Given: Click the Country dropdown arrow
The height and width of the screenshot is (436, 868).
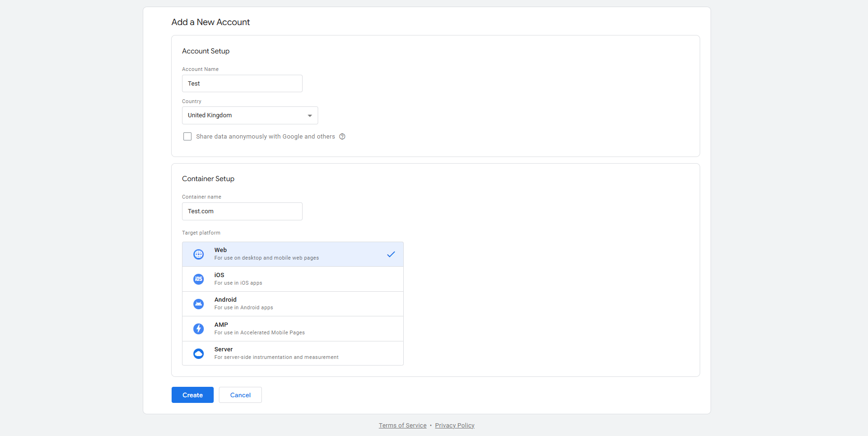Looking at the screenshot, I should coord(310,115).
